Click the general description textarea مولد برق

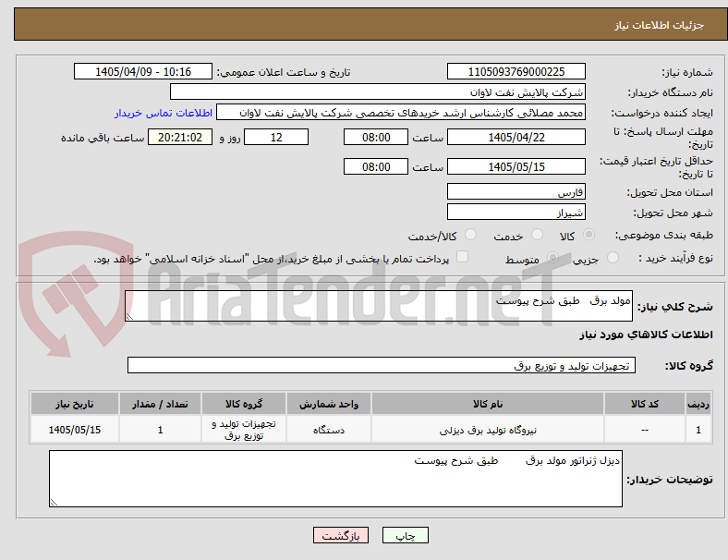379,306
